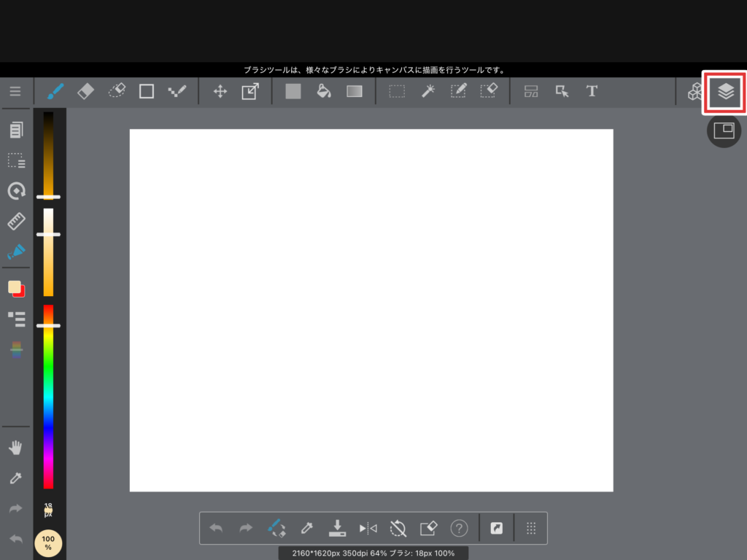This screenshot has height=560, width=747.
Task: Select the Bucket fill tool
Action: pyautogui.click(x=324, y=91)
